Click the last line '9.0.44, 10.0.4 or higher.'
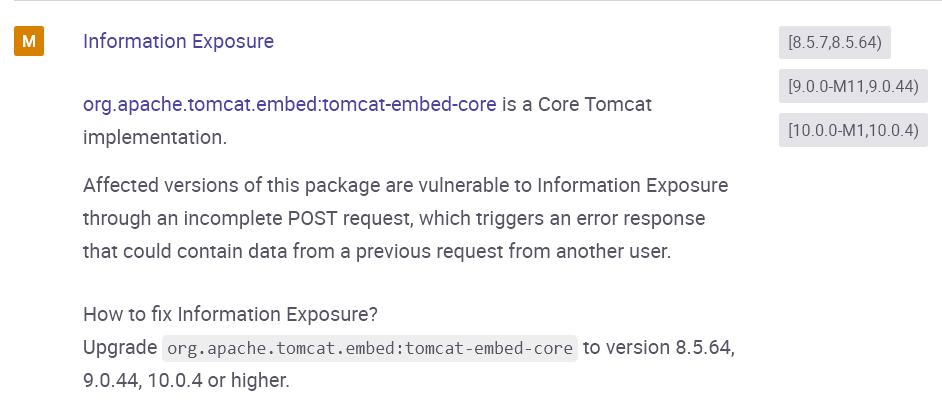 [186, 381]
